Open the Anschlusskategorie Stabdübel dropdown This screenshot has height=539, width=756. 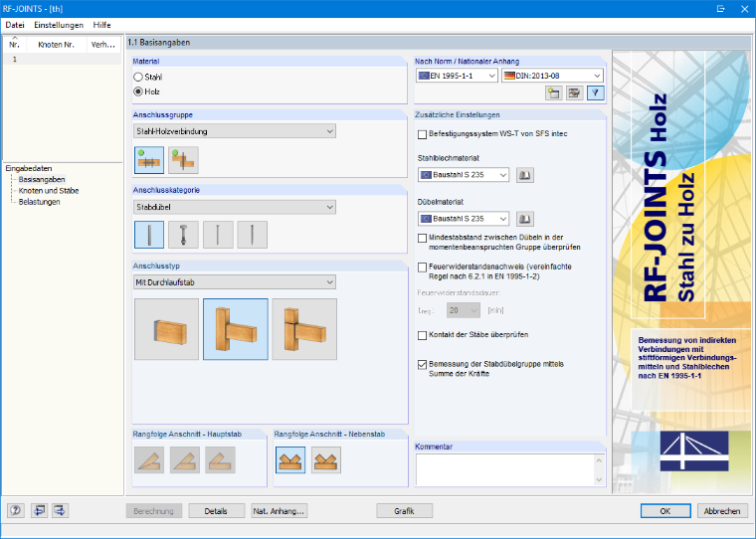[x=235, y=207]
